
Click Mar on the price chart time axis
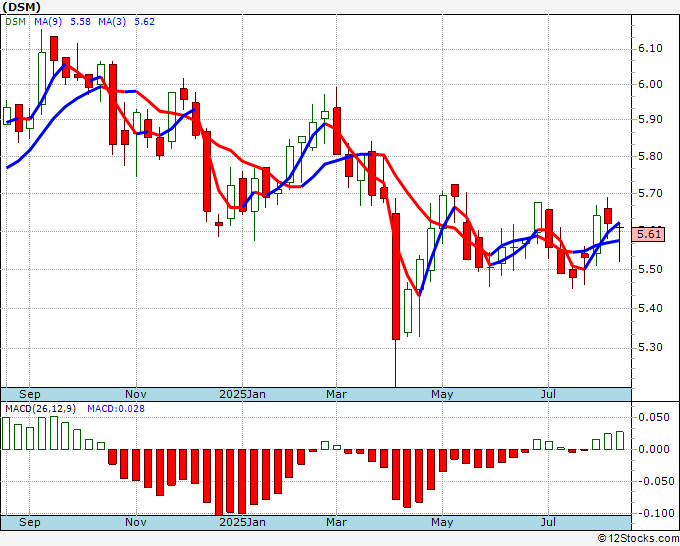337,394
